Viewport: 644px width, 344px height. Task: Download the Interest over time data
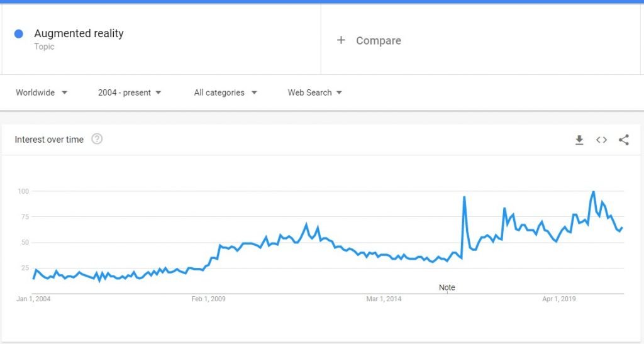[579, 140]
